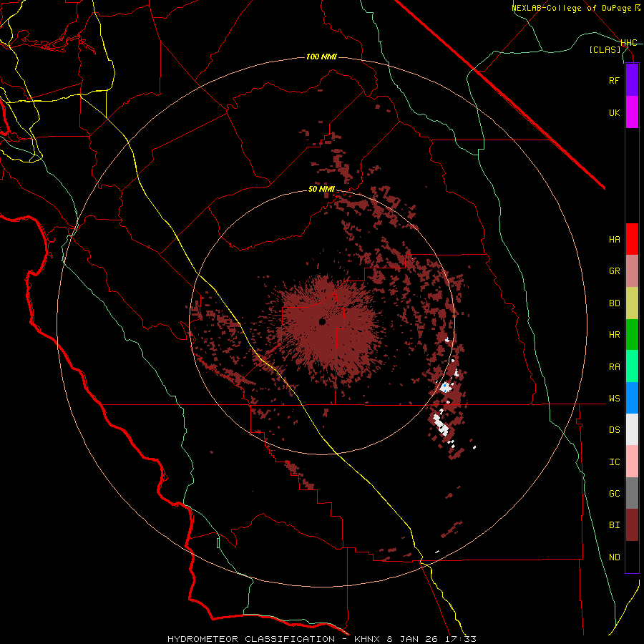This screenshot has height=644, width=644.
Task: Click the RF legend label
Action: pos(614,80)
